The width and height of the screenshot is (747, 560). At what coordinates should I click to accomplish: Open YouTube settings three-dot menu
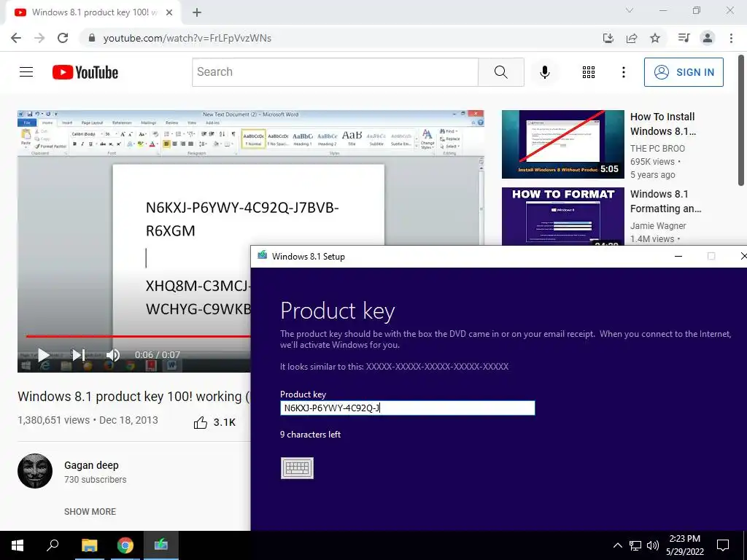(623, 72)
